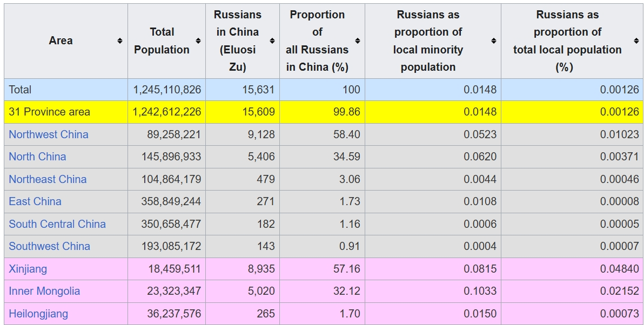Image resolution: width=644 pixels, height=325 pixels.
Task: Open the South Central China link
Action: 57,224
